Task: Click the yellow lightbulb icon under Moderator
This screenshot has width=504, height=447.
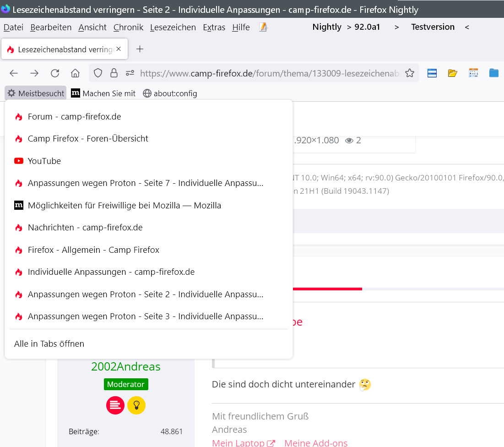Action: pyautogui.click(x=136, y=405)
